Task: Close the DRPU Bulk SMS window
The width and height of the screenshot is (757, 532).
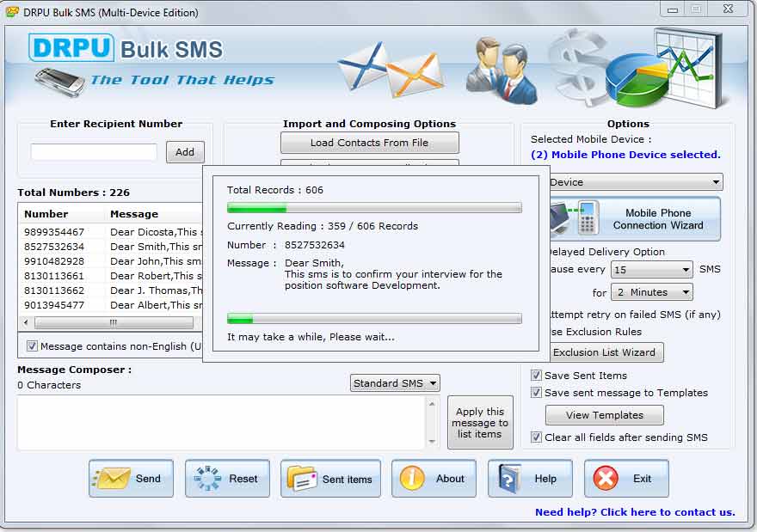Action: pyautogui.click(x=728, y=9)
